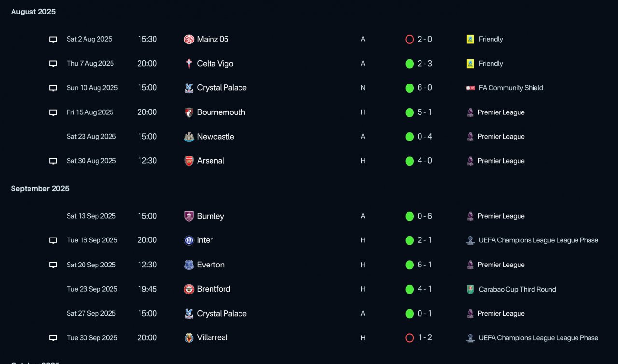Screen dimensions: 618x364
Task: Click the Celta Vigo club badge
Action: 189,64
